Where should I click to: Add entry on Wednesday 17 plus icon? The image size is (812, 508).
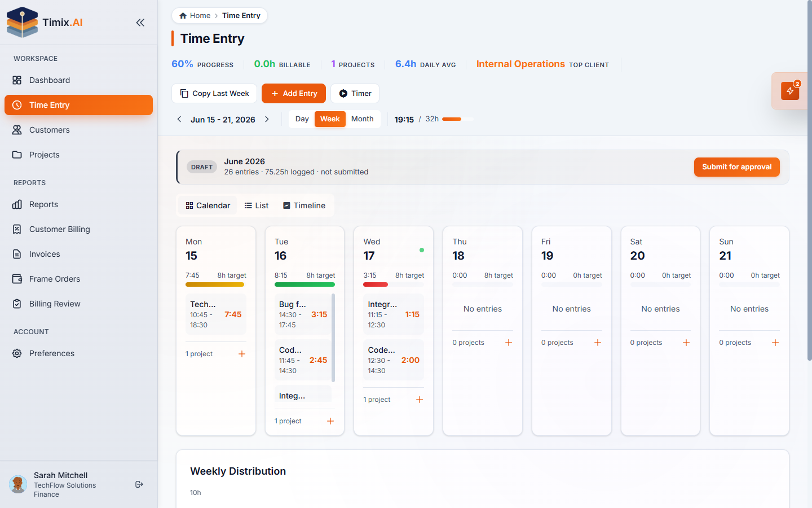pyautogui.click(x=420, y=400)
